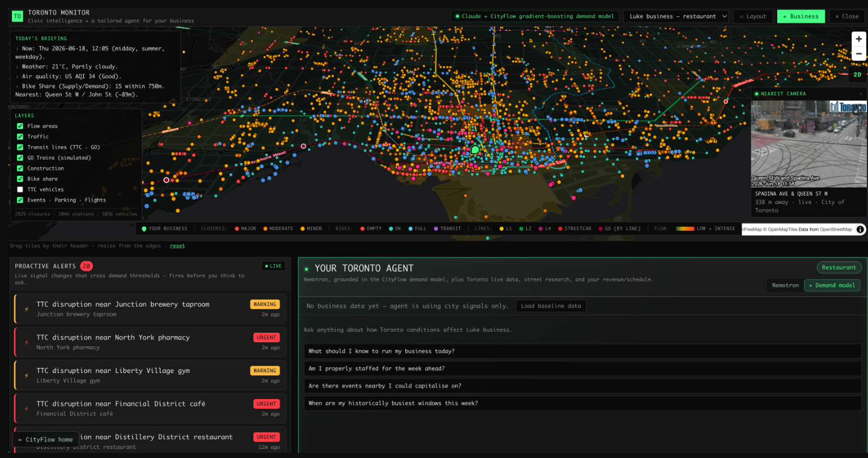This screenshot has width=868, height=458.
Task: Click lightning icon on Financial District café alert
Action: [x=26, y=408]
